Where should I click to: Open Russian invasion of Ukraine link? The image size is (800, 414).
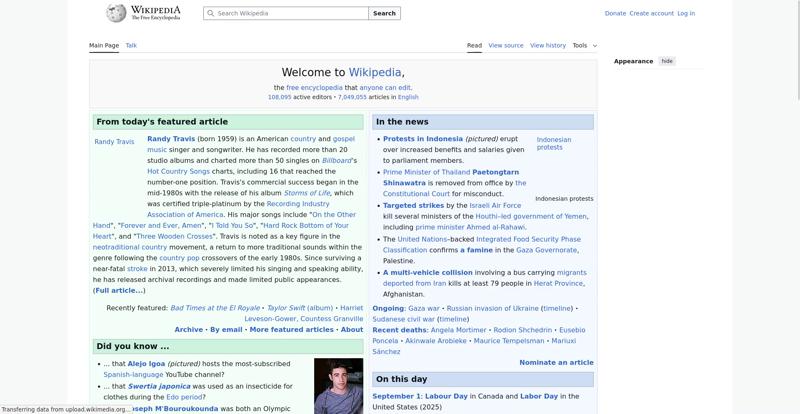(x=492, y=308)
